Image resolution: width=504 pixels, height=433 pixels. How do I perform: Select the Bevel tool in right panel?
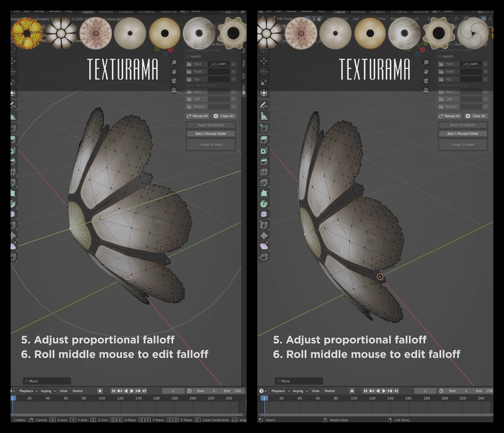pos(264,161)
